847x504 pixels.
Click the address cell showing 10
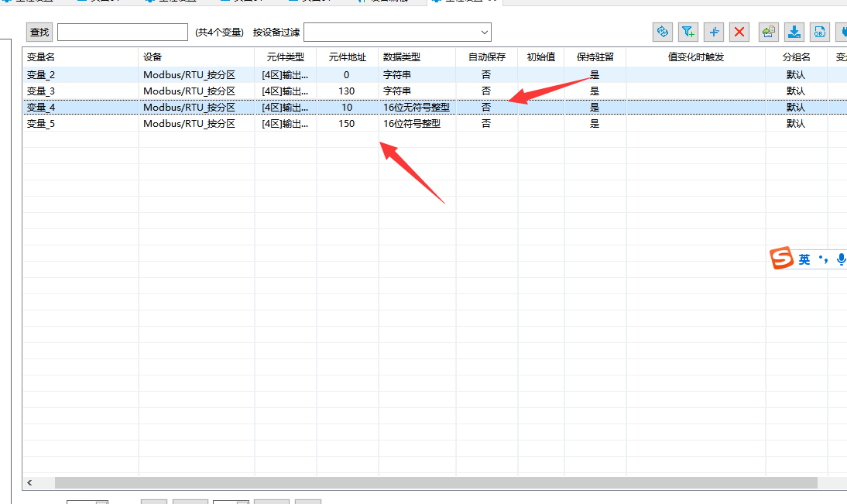(348, 108)
